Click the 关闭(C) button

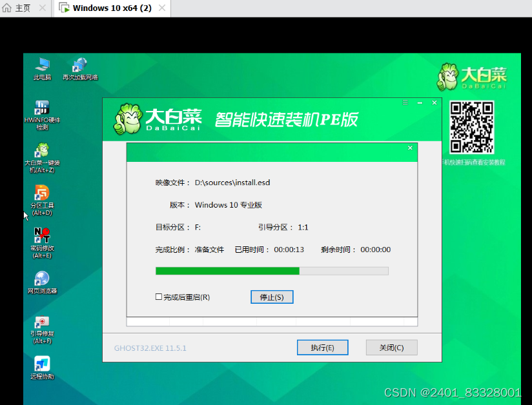coord(391,348)
